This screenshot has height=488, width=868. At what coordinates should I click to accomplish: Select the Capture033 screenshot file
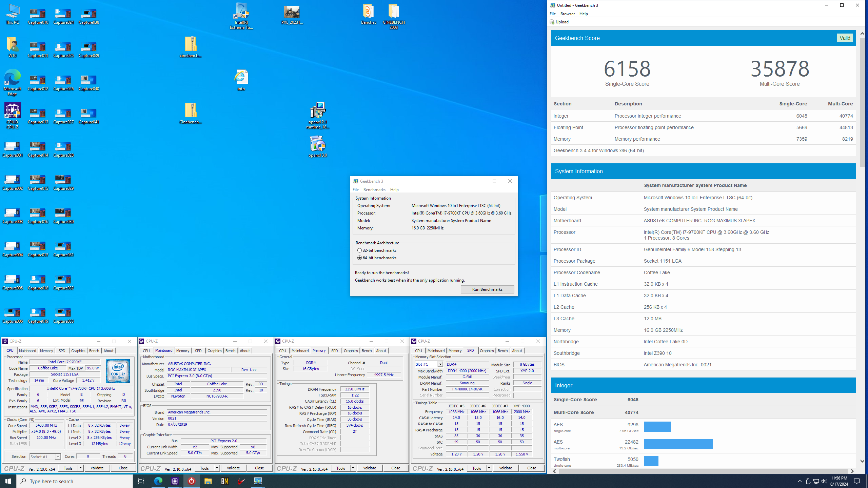[63, 315]
